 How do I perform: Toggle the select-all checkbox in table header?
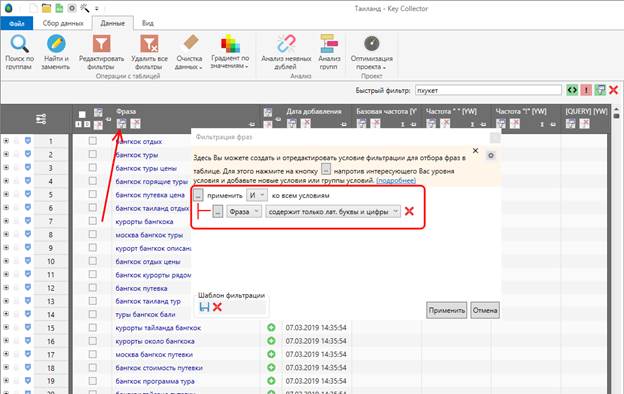[x=82, y=115]
